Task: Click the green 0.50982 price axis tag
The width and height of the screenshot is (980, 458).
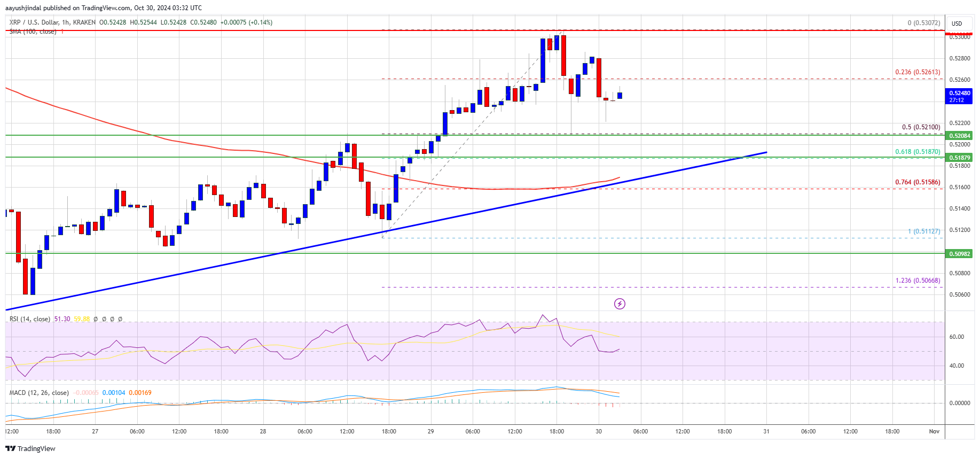Action: tap(960, 254)
